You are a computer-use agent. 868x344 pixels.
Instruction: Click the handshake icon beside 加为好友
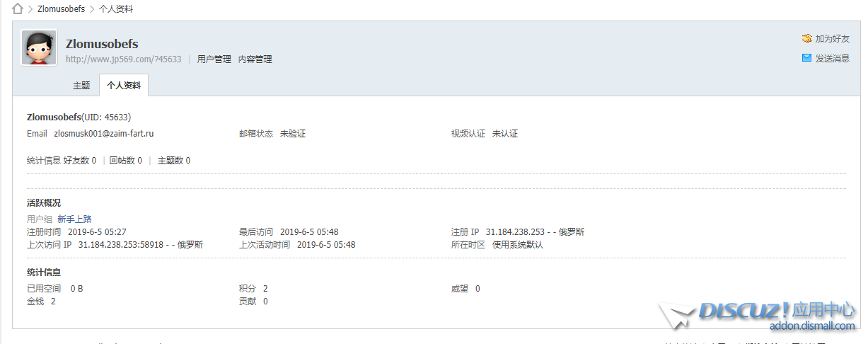pos(806,39)
